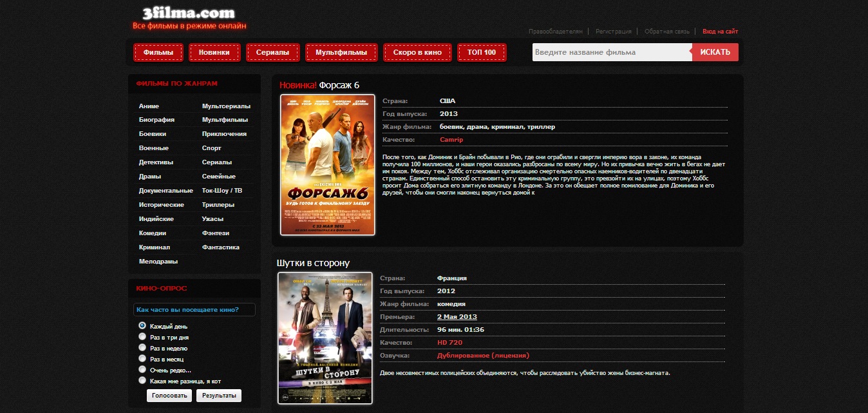Click the Camrip quality link
Viewport: 868px width, 413px height.
tap(451, 140)
